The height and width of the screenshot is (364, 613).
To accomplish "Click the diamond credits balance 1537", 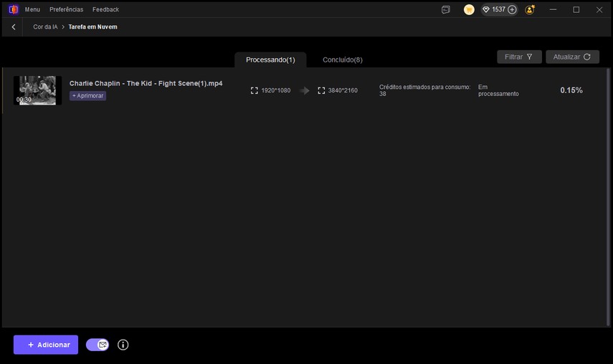I will (x=493, y=10).
